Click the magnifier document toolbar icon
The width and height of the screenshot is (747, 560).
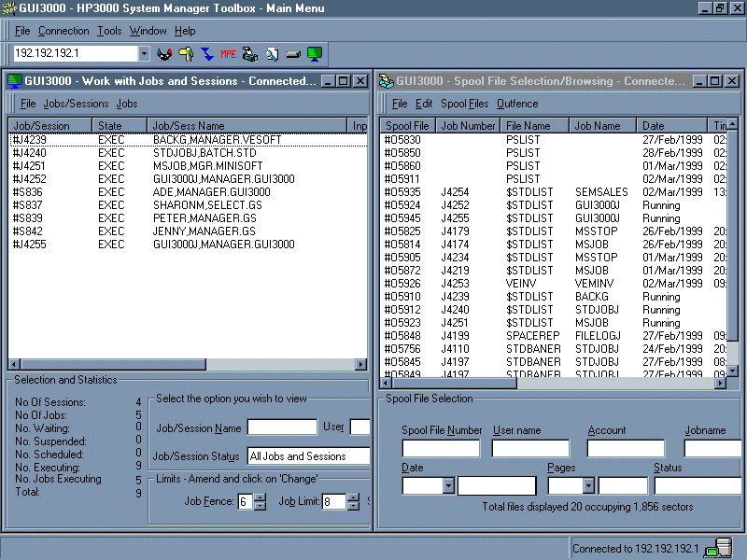(x=272, y=54)
